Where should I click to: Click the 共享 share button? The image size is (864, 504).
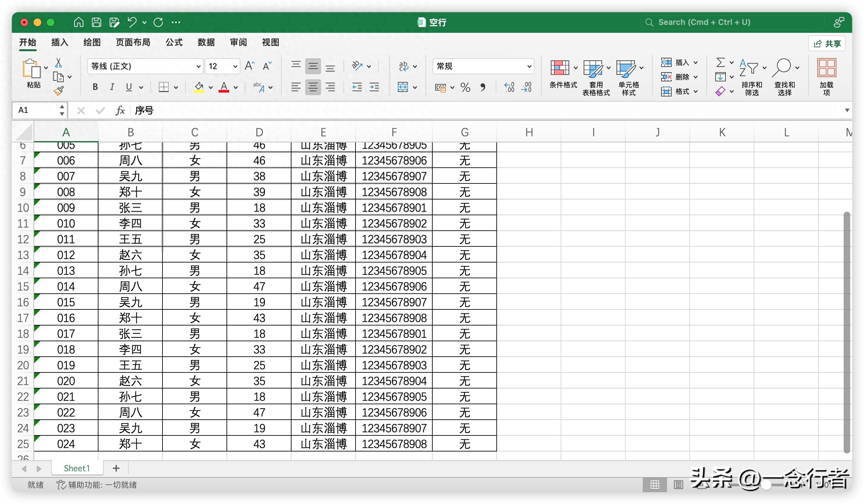827,44
